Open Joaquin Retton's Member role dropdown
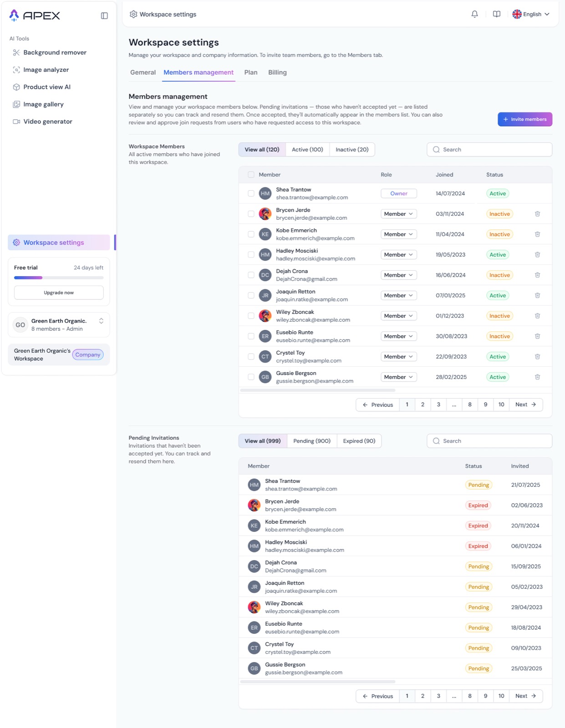Viewport: 565px width, 728px height. pyautogui.click(x=399, y=295)
